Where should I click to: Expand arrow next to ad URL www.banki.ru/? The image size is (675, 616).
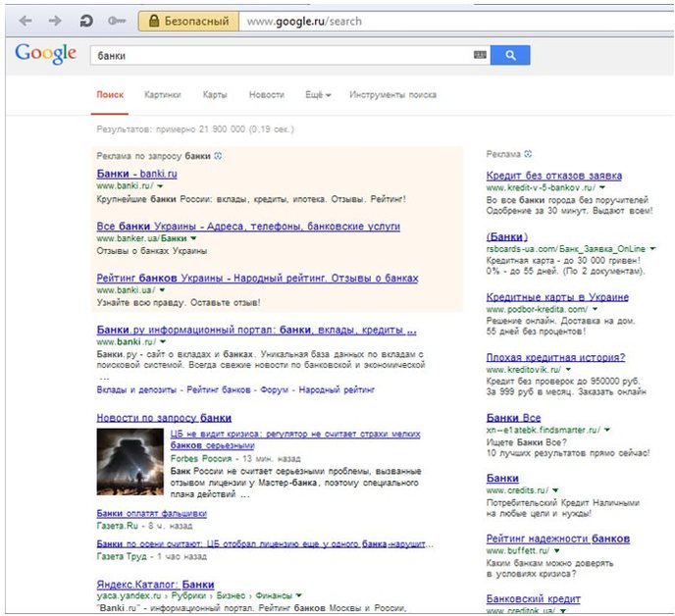pos(160,186)
